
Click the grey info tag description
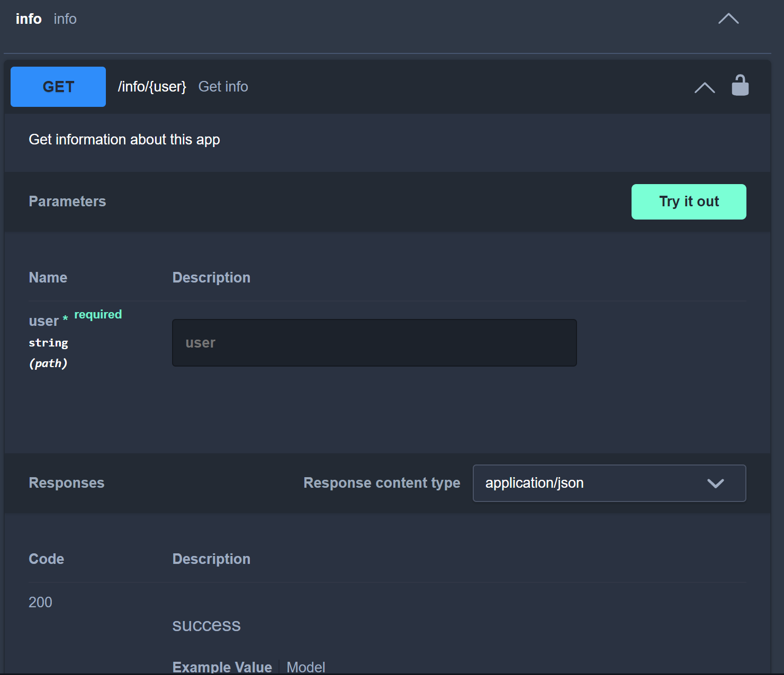coord(65,19)
